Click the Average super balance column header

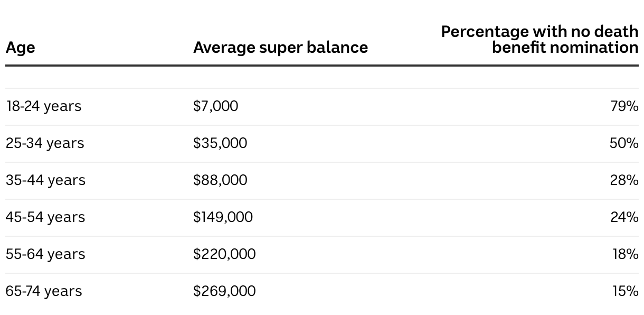(x=280, y=48)
